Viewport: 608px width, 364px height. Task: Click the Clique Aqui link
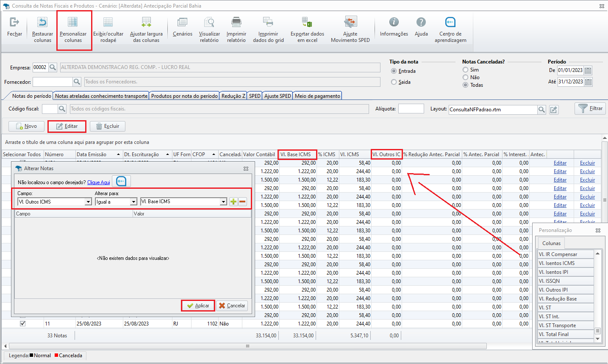click(x=99, y=182)
